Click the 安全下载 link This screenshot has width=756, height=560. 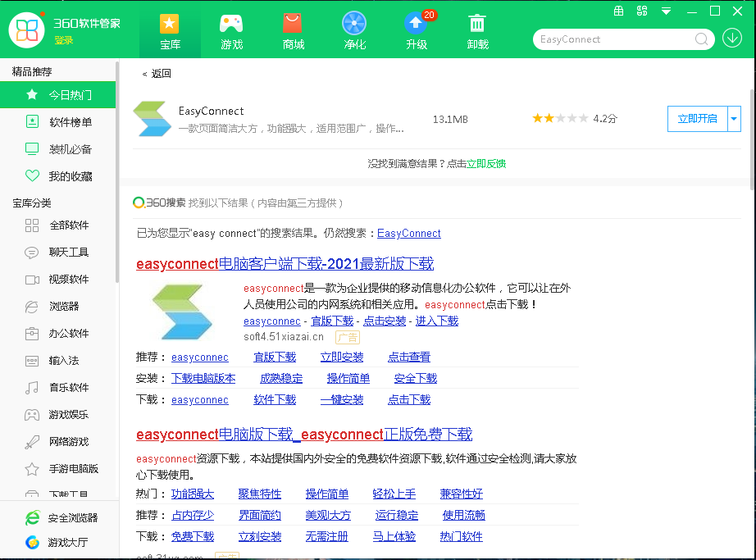(416, 378)
